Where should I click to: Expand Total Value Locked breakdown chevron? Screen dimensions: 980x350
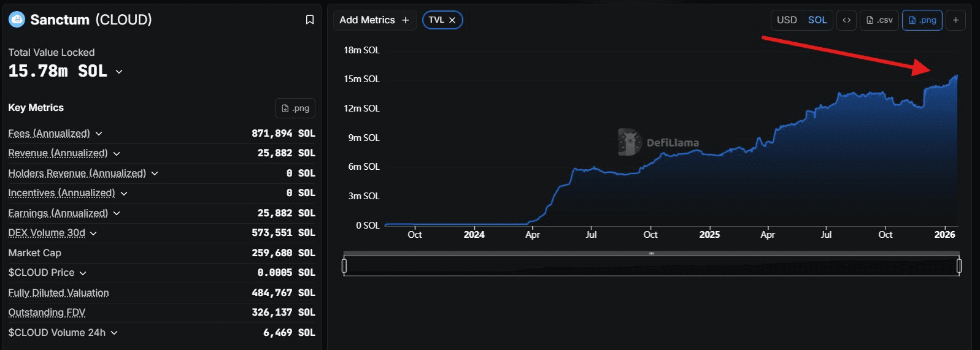pos(119,72)
